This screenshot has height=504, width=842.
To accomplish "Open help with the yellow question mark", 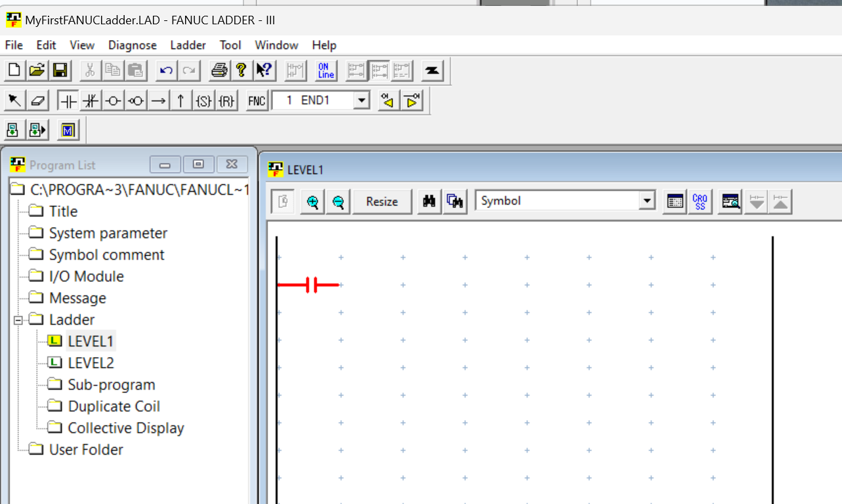I will tap(242, 70).
